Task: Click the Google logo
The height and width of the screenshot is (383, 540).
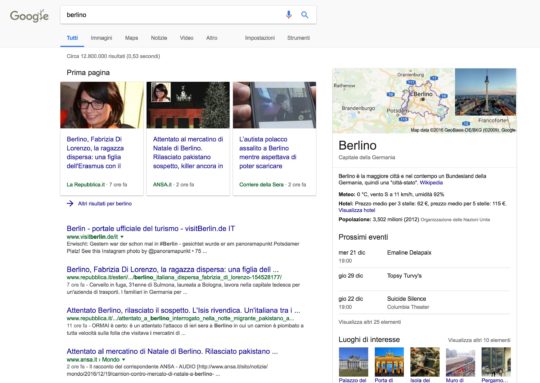Action: click(x=29, y=16)
